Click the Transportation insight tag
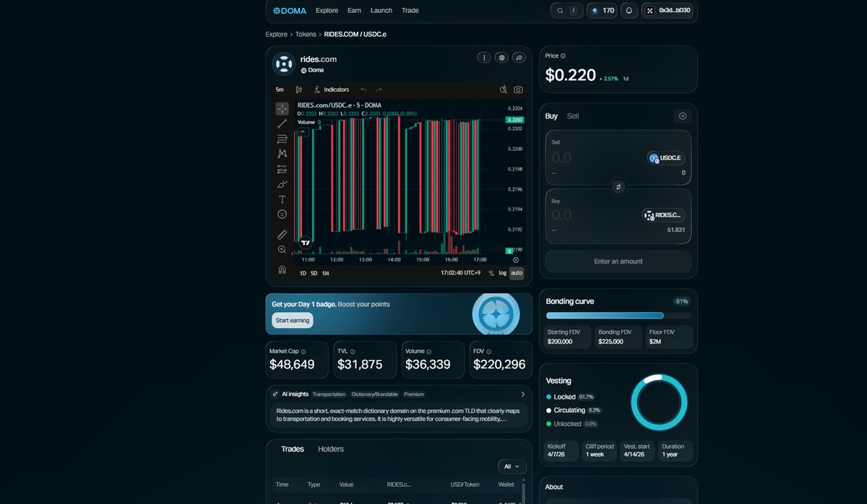Screen dimensions: 867x504 pyautogui.click(x=329, y=394)
